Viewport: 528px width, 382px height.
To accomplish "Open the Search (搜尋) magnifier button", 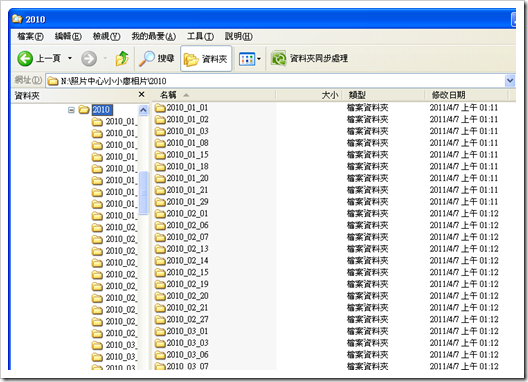I will (157, 58).
